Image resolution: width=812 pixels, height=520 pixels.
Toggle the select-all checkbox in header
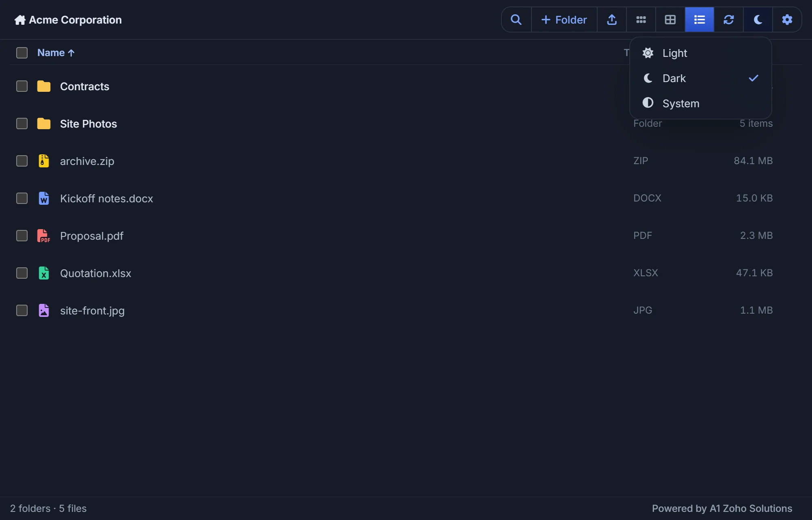click(x=22, y=53)
